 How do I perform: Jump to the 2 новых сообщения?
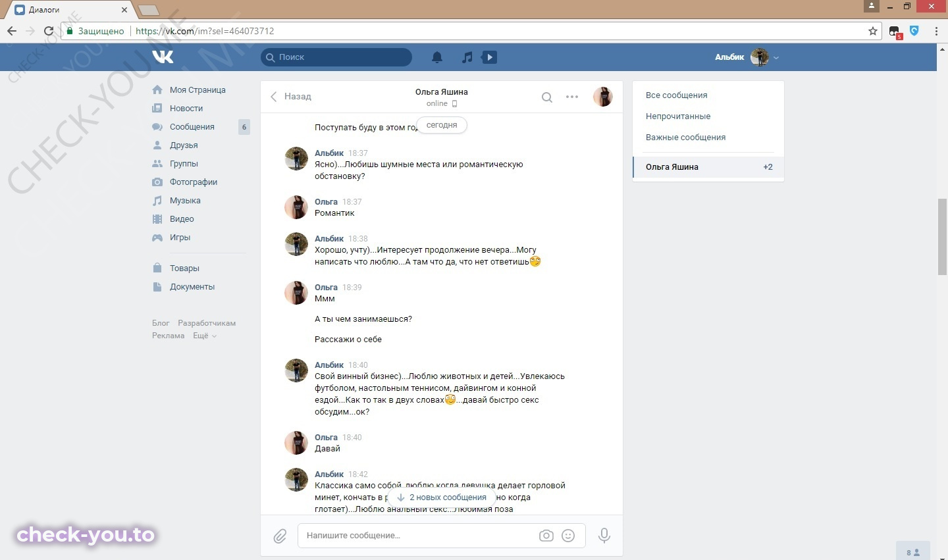click(x=442, y=497)
